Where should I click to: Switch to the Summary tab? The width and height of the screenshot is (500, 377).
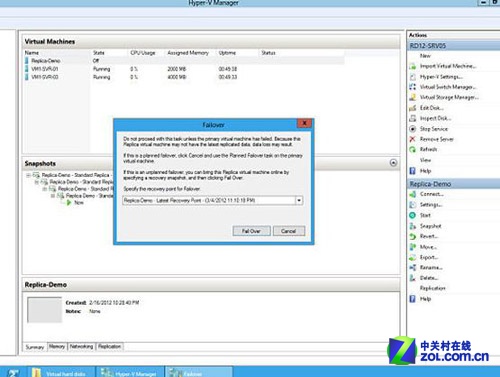tap(35, 347)
